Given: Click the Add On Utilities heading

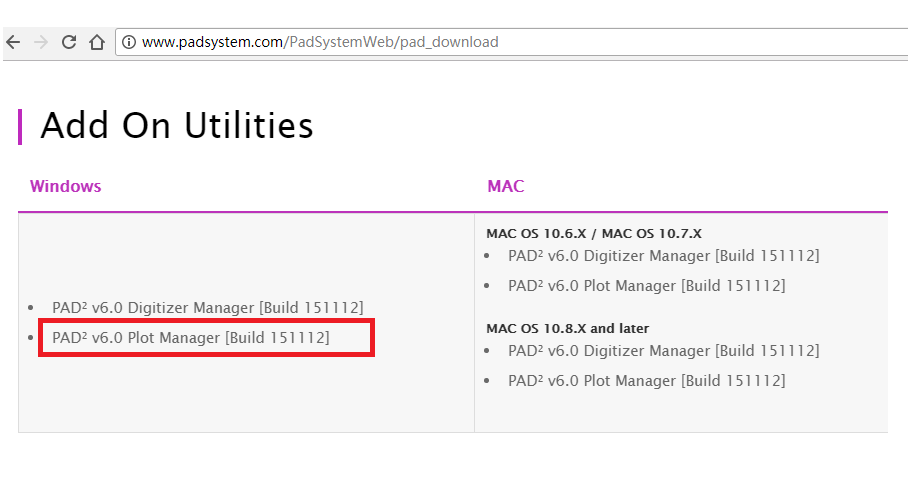Looking at the screenshot, I should click(177, 126).
